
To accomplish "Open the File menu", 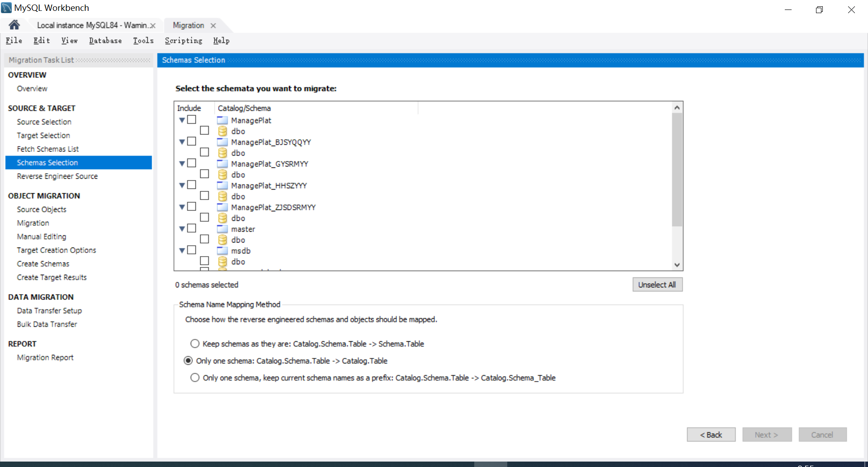I will [14, 41].
